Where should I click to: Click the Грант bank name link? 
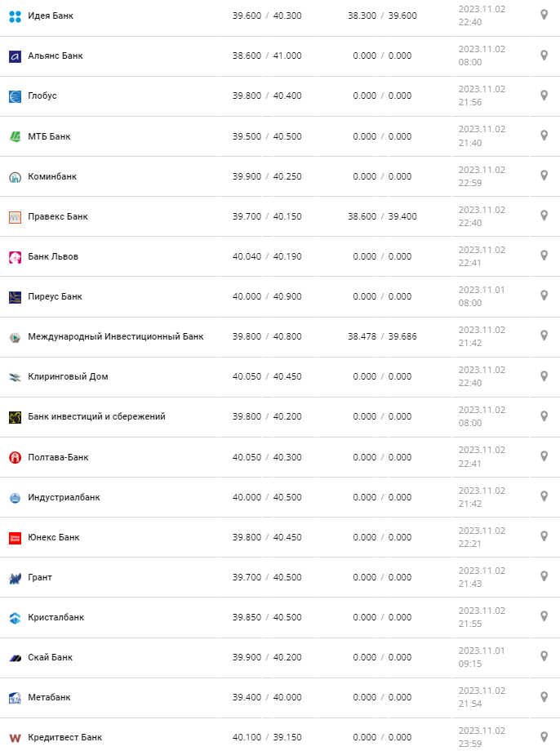(x=40, y=577)
